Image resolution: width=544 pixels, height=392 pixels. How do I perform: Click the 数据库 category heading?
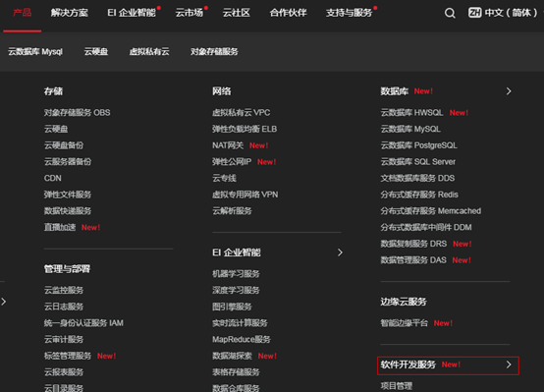[395, 91]
